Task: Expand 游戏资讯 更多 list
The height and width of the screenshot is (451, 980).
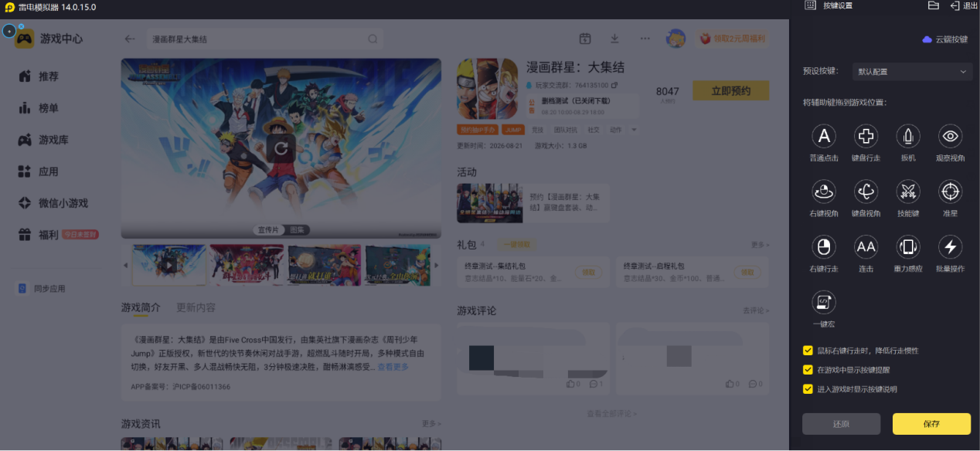Action: (431, 424)
